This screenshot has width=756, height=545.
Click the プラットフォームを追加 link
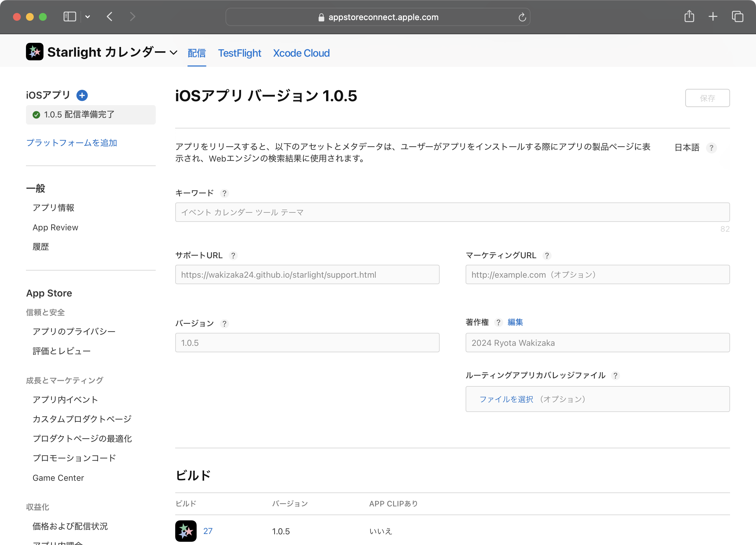(x=72, y=143)
